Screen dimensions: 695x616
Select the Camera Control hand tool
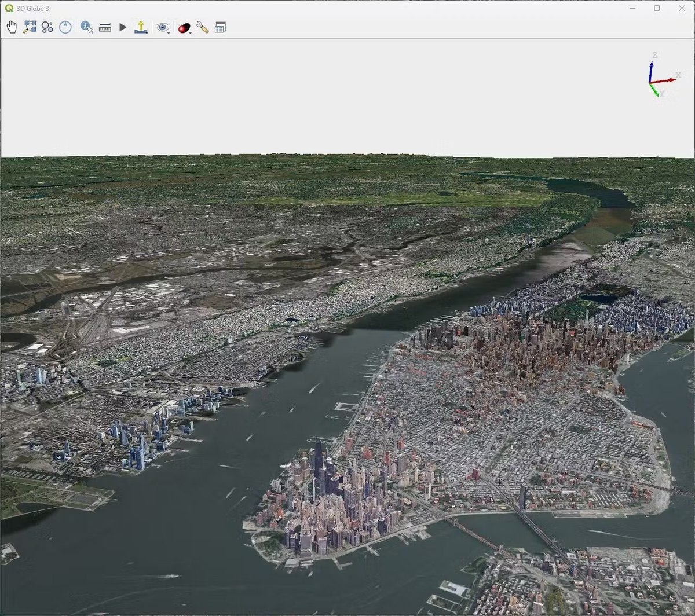coord(12,26)
